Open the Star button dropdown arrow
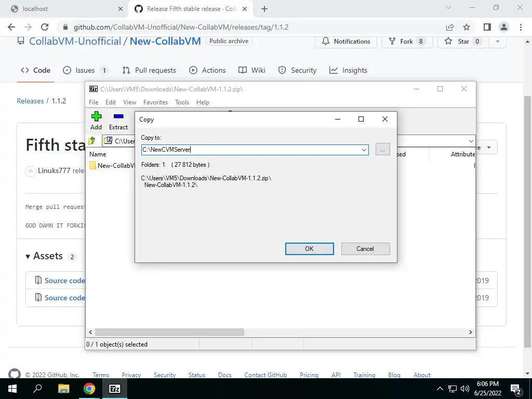The image size is (532, 399). 498,42
